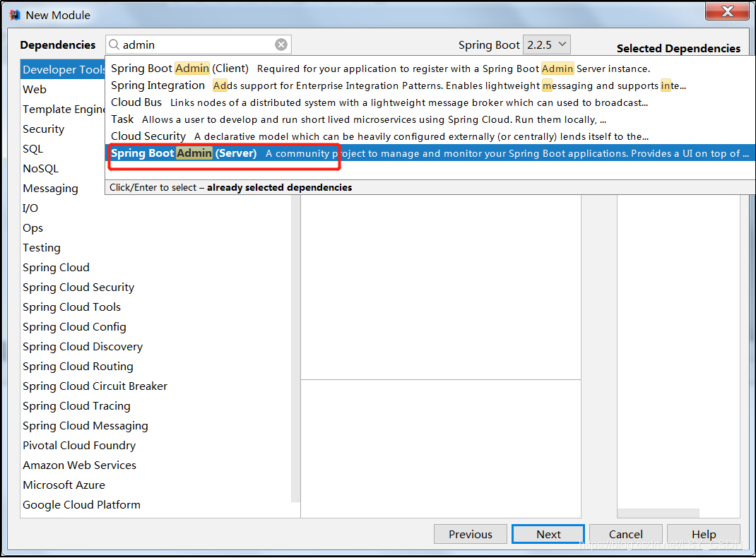Image resolution: width=756 pixels, height=558 pixels.
Task: Select Spring Cloud Messaging category
Action: (x=155, y=425)
